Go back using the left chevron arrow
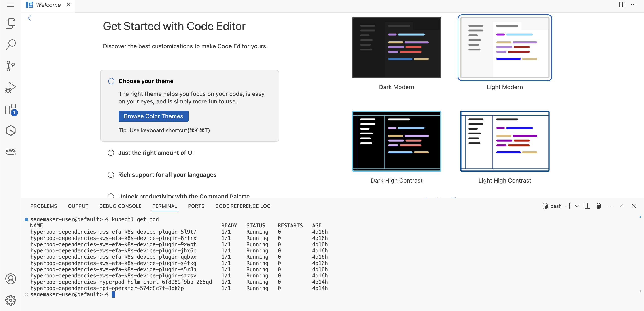 [30, 18]
